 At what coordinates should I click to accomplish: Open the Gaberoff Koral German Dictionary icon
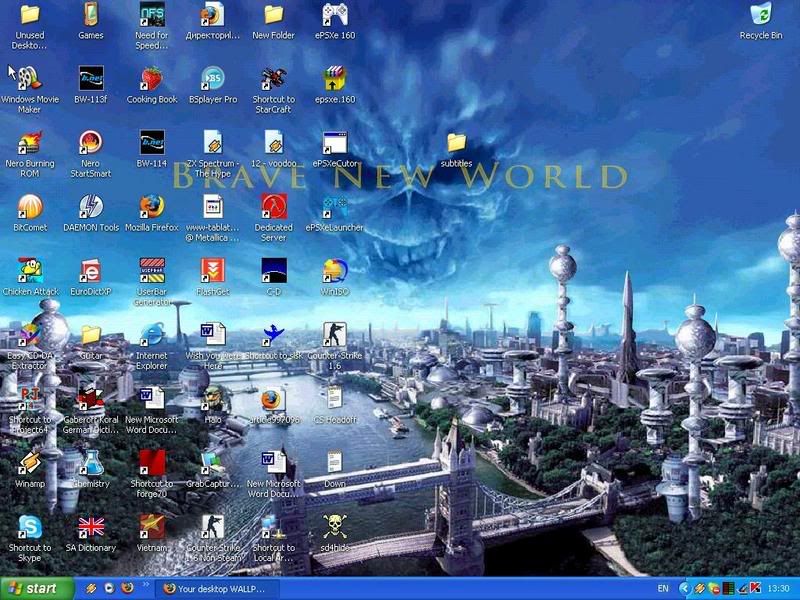coord(91,399)
